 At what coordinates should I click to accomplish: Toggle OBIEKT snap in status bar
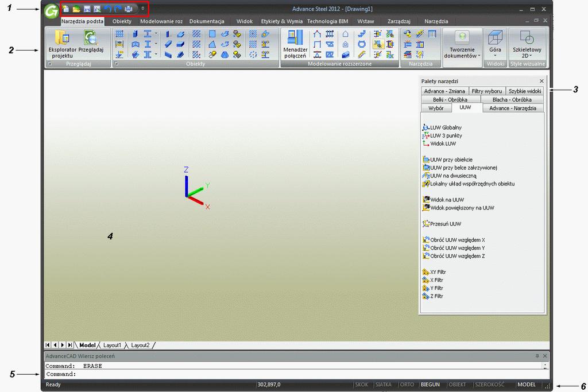tap(457, 385)
